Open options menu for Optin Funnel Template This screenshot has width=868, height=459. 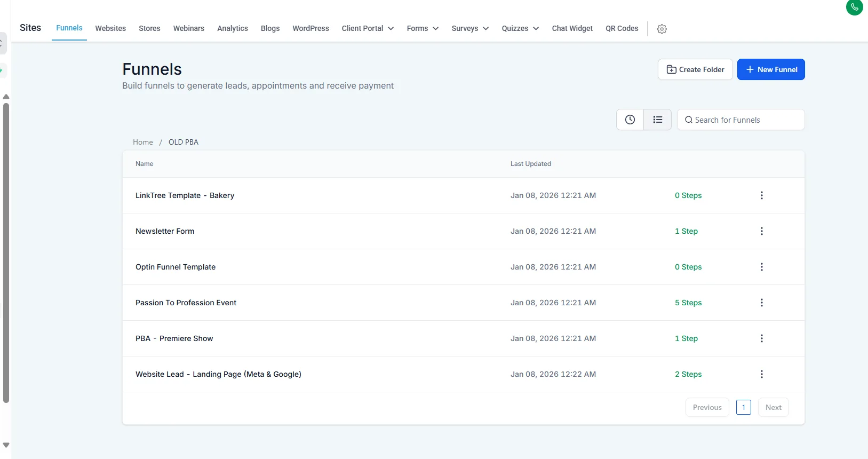pyautogui.click(x=762, y=267)
